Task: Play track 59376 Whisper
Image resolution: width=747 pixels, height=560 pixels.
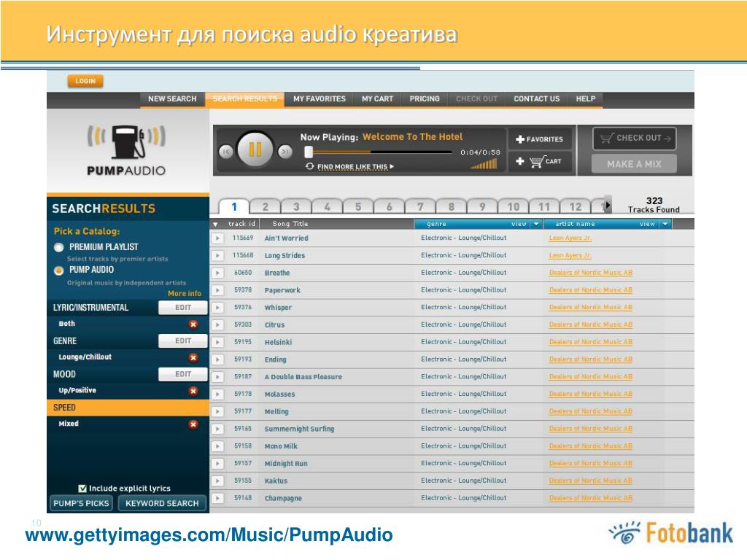Action: point(217,308)
